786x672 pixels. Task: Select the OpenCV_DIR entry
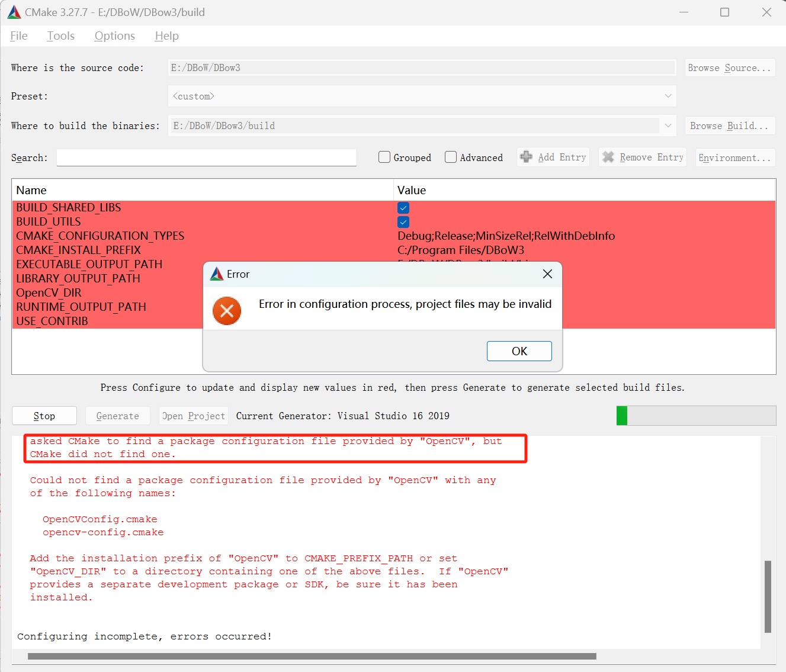click(49, 293)
